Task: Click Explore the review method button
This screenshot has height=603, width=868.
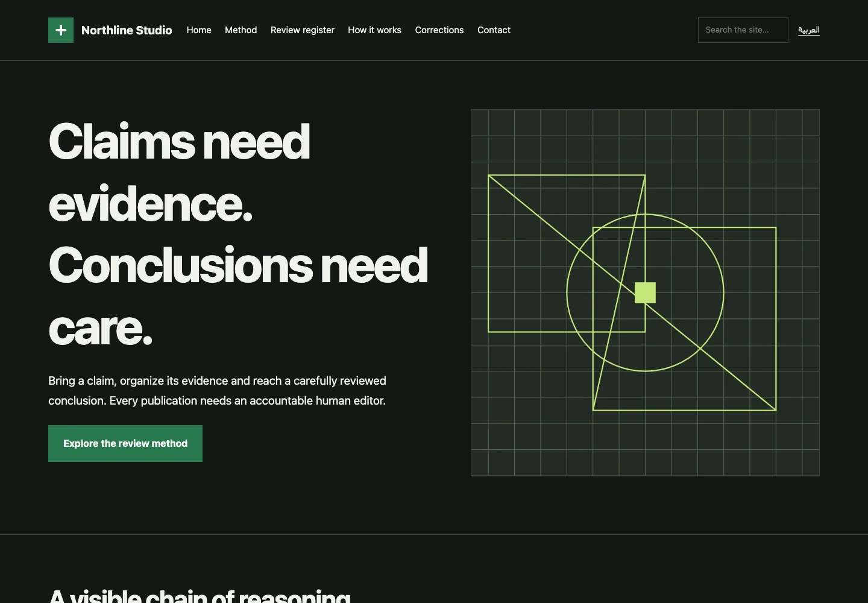Action: pyautogui.click(x=125, y=443)
